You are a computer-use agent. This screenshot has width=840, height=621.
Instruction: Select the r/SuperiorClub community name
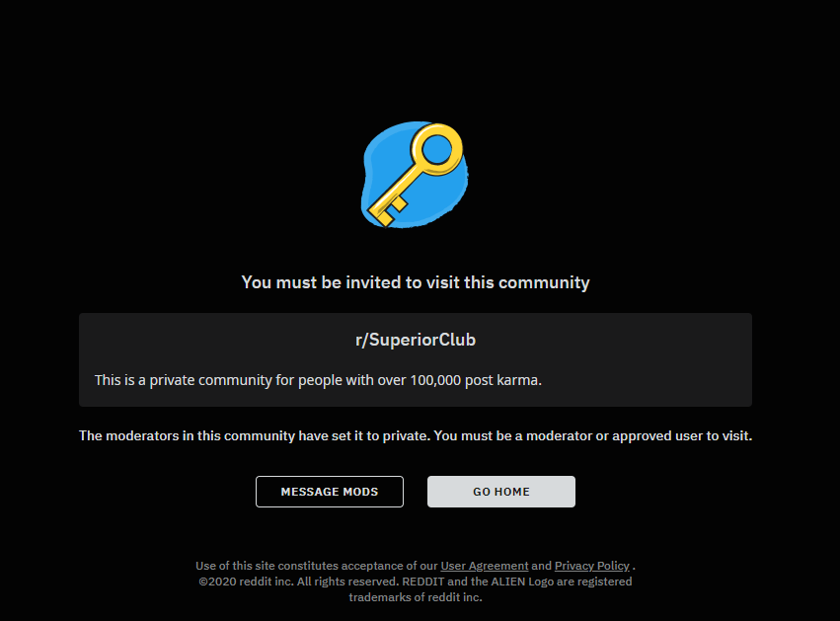[x=416, y=340]
